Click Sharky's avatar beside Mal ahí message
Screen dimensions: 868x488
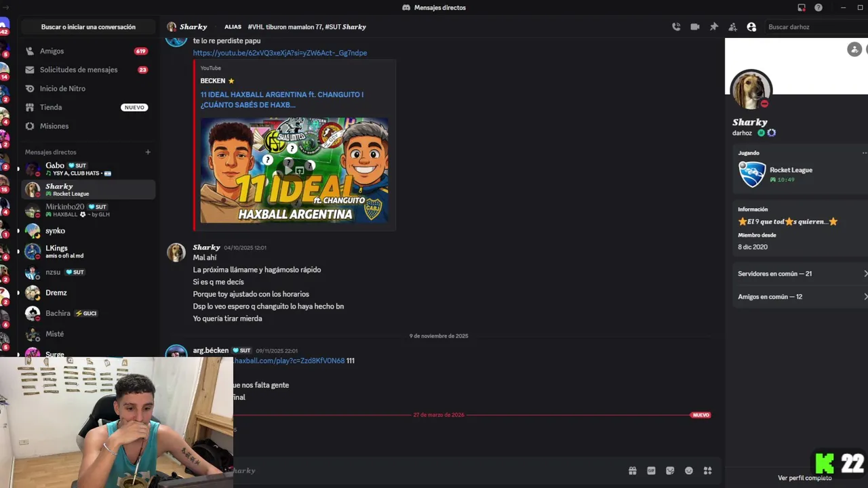pyautogui.click(x=176, y=252)
